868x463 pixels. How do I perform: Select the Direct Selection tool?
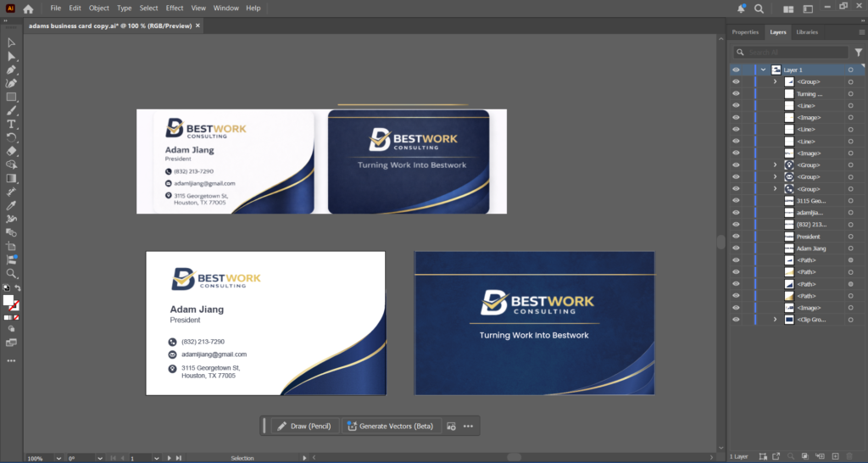(x=11, y=56)
